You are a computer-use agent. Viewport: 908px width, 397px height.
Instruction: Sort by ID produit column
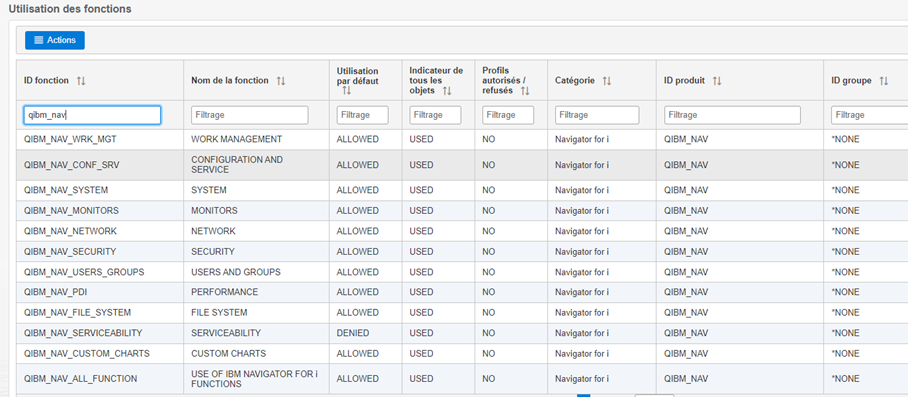click(717, 81)
